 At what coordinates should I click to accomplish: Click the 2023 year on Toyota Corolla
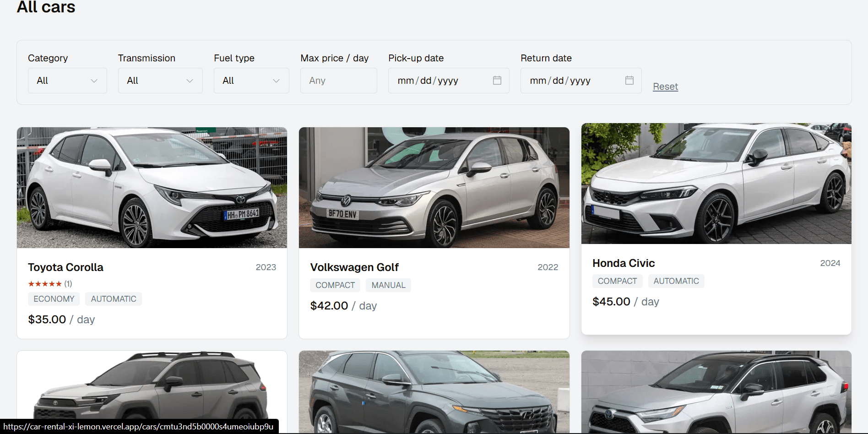pos(266,267)
